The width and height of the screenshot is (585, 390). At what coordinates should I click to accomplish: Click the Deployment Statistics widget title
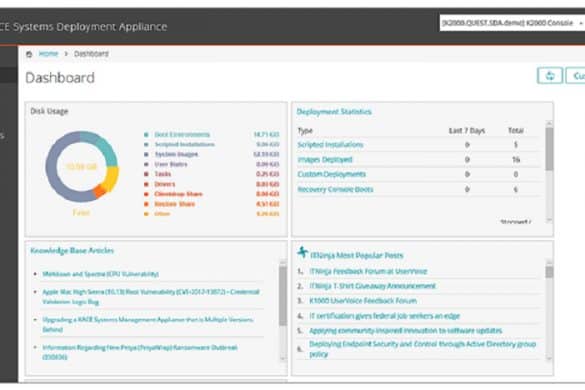tap(334, 112)
